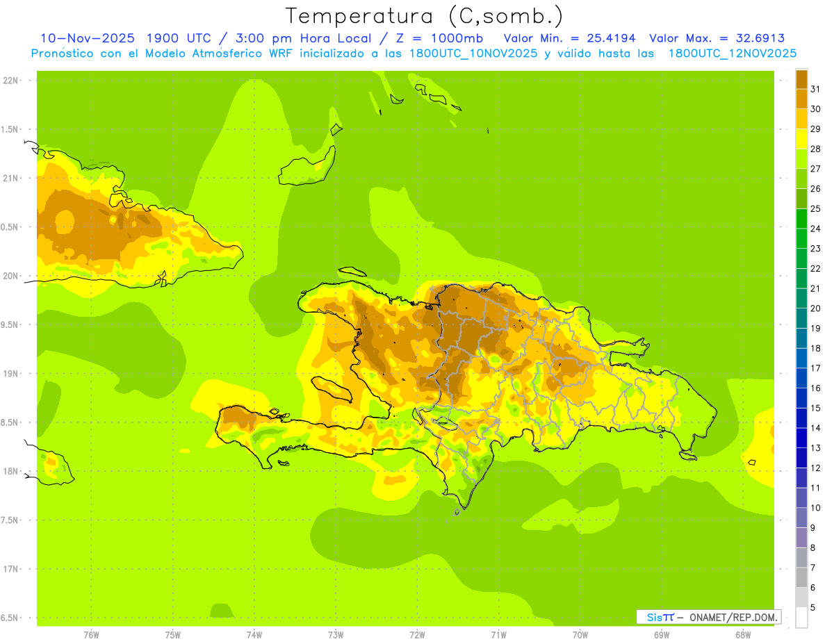Click legend value "31"
This screenshot has width=834, height=644.
[816, 89]
